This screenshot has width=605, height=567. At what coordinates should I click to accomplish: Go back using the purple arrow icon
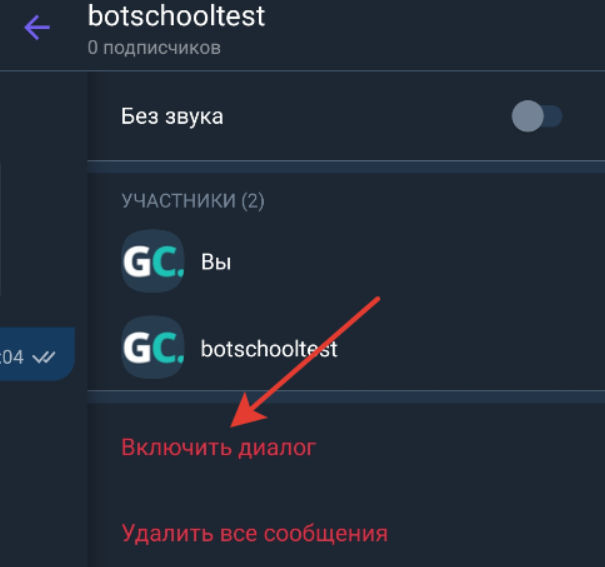click(37, 27)
